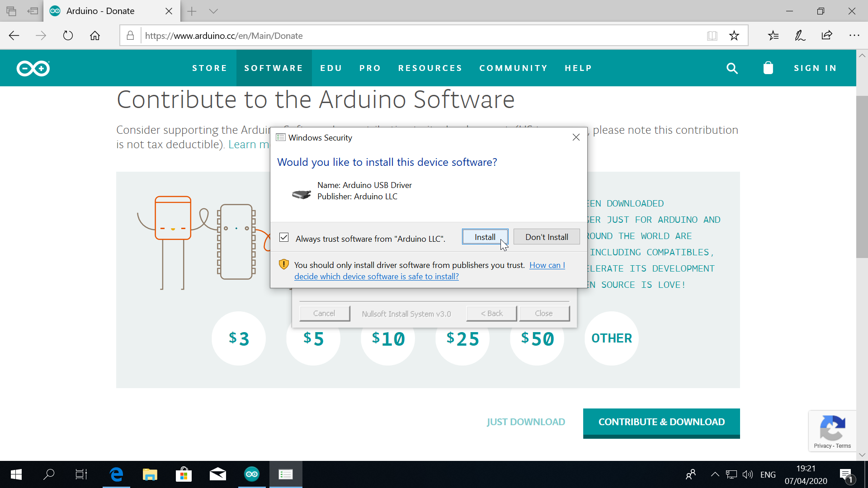Open the COMMUNITY menu item
Viewport: 868px width, 488px height.
[x=514, y=68]
